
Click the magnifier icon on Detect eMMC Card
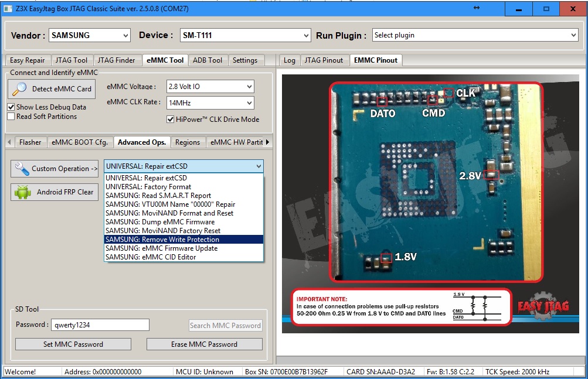coord(19,89)
